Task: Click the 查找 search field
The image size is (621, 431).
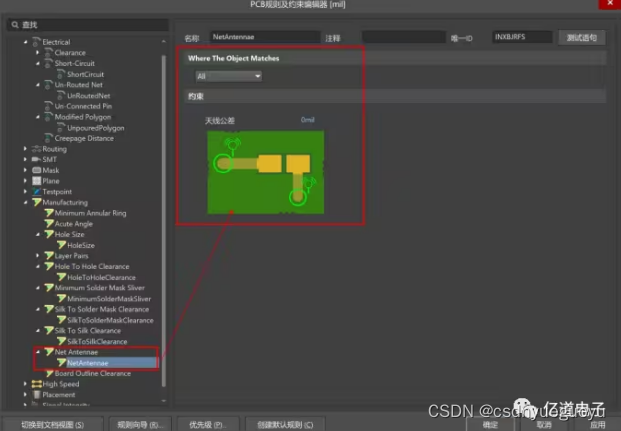Action: [x=88, y=25]
